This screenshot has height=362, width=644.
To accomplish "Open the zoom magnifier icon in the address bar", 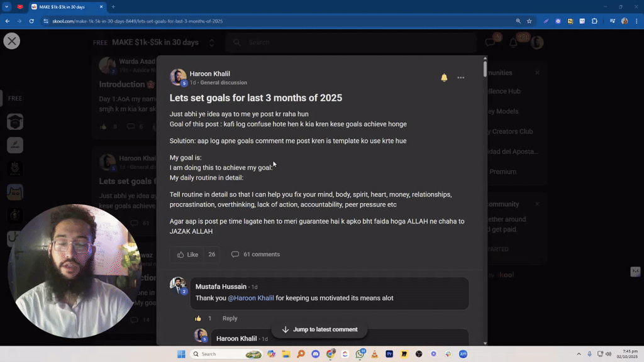I will pos(518,21).
